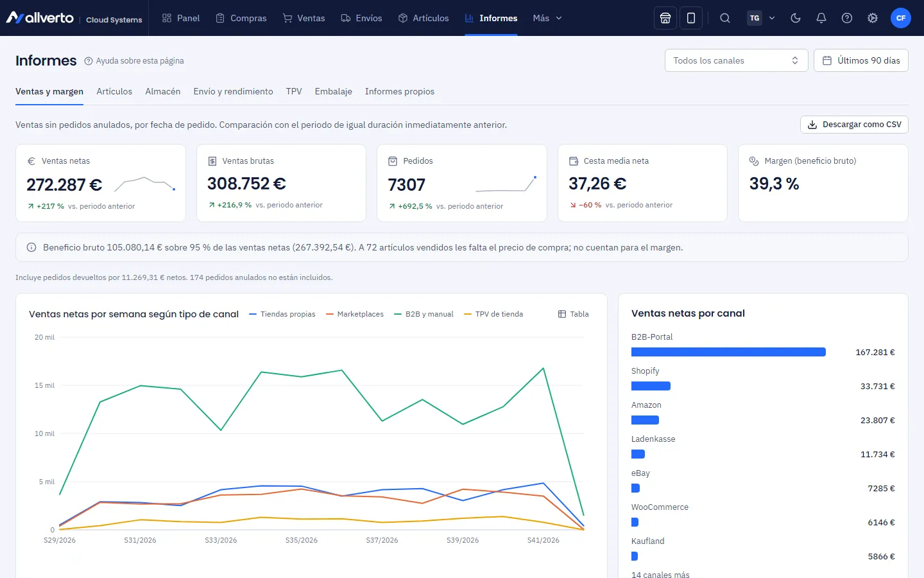This screenshot has height=578, width=924.
Task: Click the Cesta media neta wallet icon
Action: click(x=574, y=161)
